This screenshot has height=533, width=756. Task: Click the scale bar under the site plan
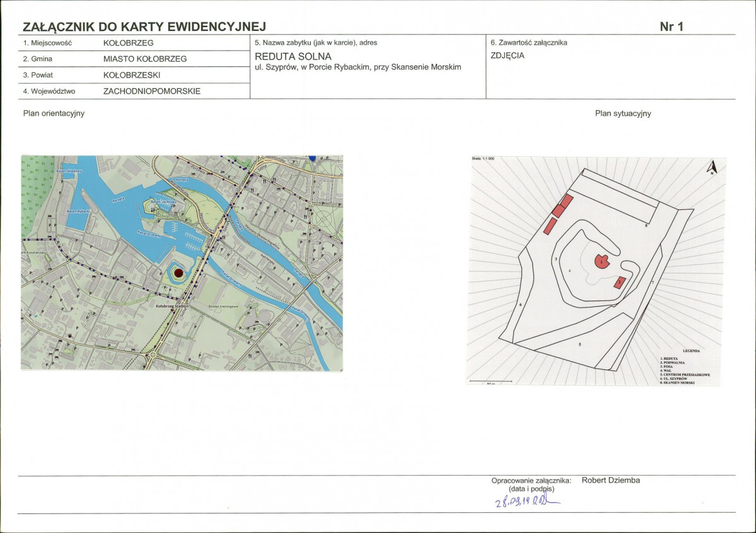pyautogui.click(x=491, y=382)
